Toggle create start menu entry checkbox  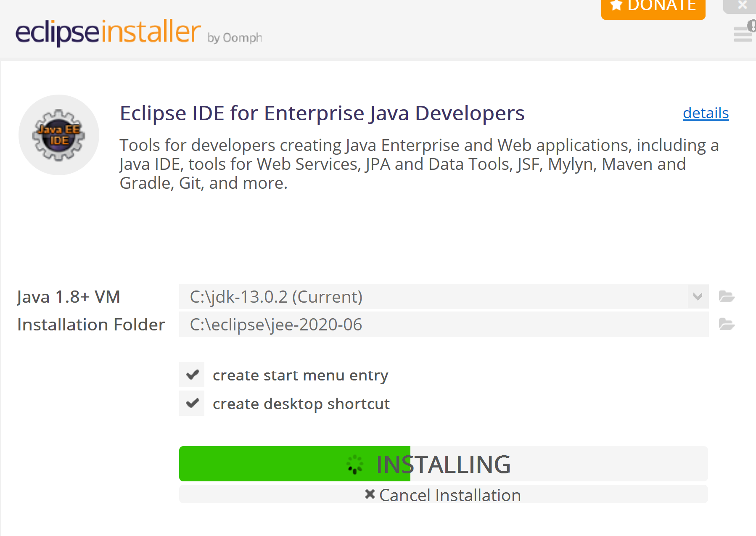tap(192, 375)
